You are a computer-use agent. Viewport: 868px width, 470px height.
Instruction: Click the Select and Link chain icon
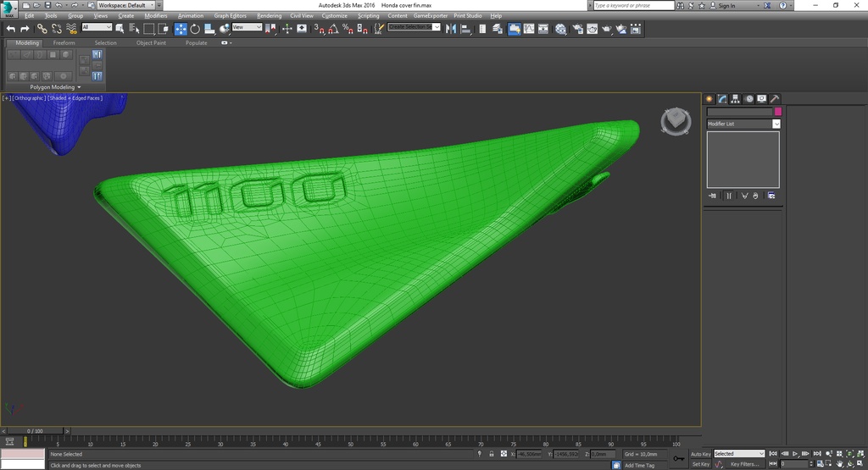pos(42,29)
